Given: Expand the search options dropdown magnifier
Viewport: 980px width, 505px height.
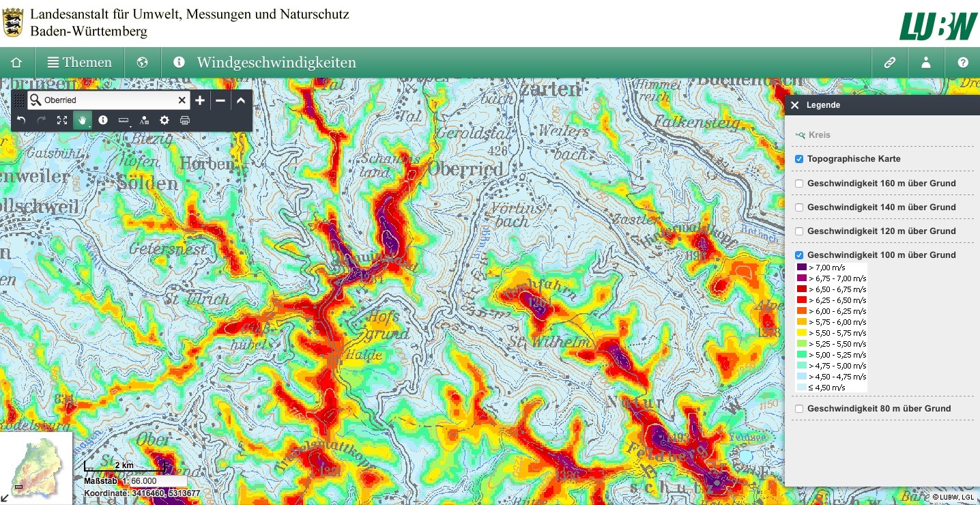Looking at the screenshot, I should click(35, 100).
